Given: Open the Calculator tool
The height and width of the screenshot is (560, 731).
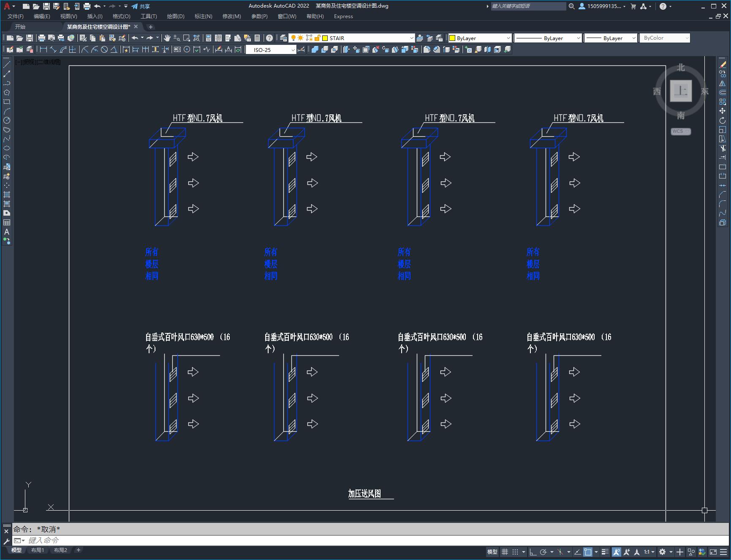Looking at the screenshot, I should click(x=257, y=38).
